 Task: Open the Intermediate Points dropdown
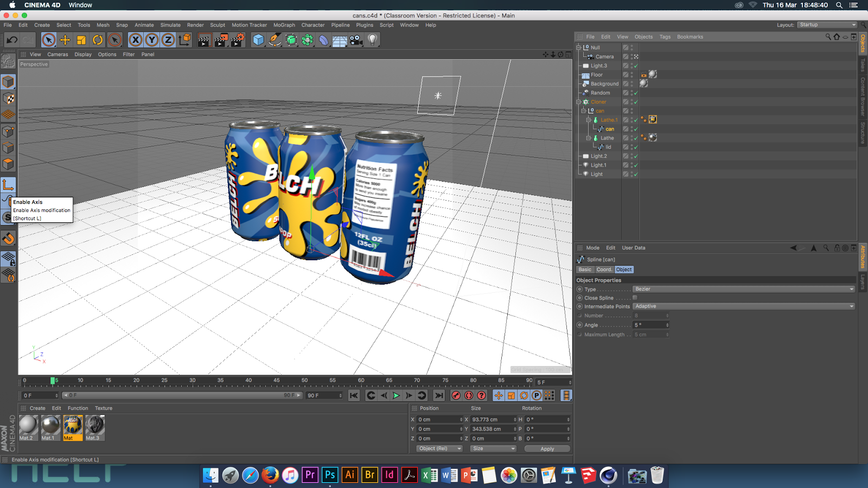click(743, 306)
